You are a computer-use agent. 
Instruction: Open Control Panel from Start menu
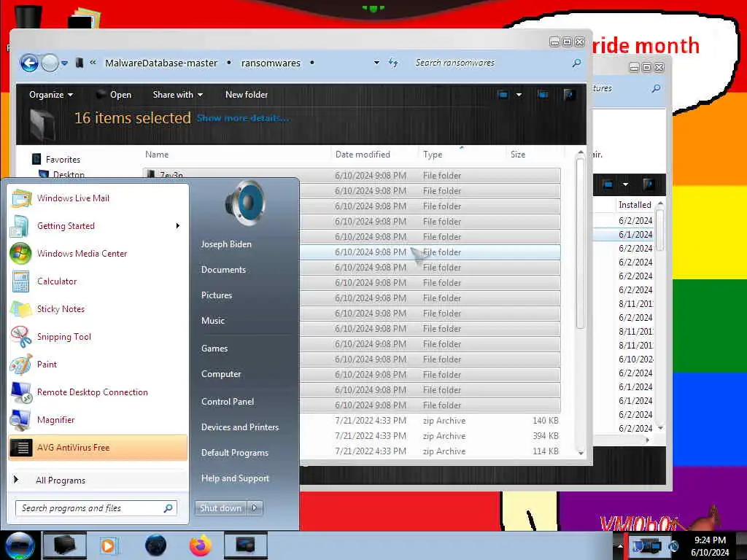coord(228,402)
